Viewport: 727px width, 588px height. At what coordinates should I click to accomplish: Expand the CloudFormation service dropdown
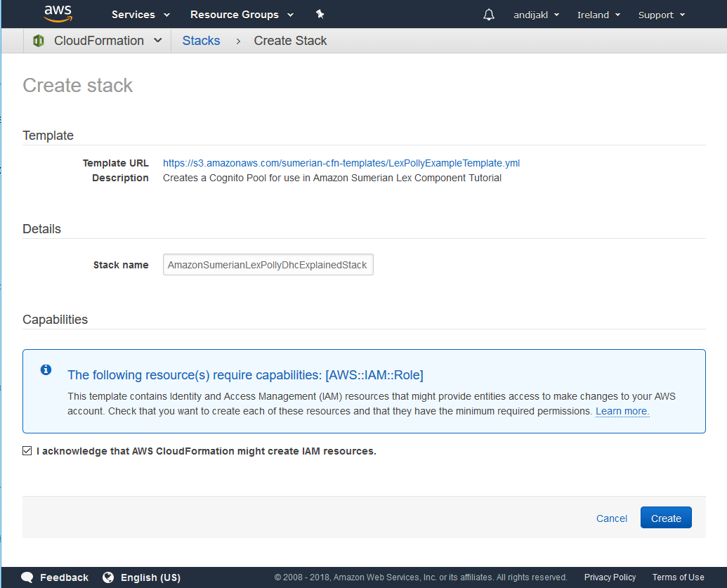[x=108, y=41]
